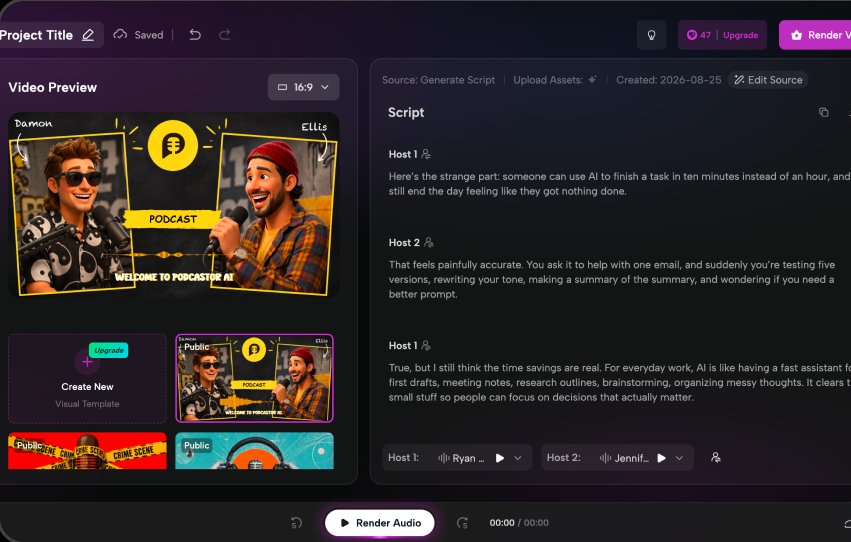Change speaker for Host 2 line
Screen dimensions: 851x542
coord(429,242)
